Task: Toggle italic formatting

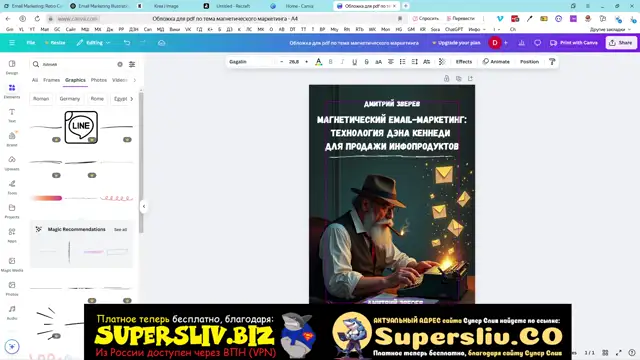Action: [x=342, y=62]
